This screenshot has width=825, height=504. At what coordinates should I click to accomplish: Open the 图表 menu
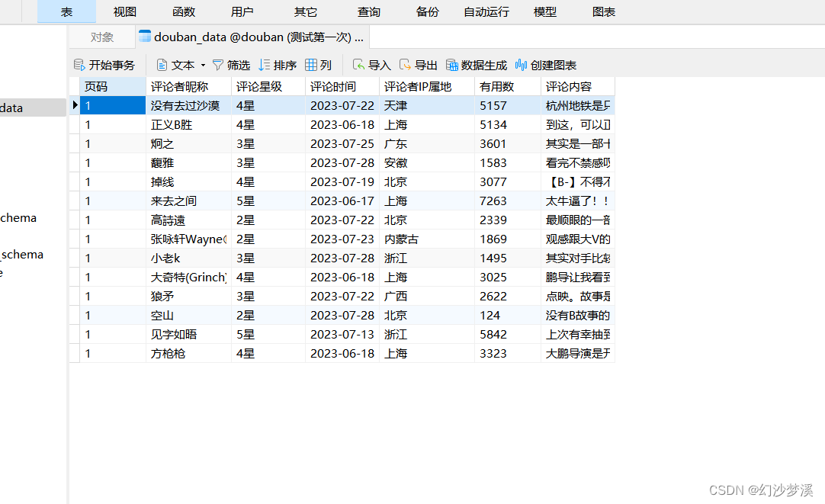click(x=603, y=11)
